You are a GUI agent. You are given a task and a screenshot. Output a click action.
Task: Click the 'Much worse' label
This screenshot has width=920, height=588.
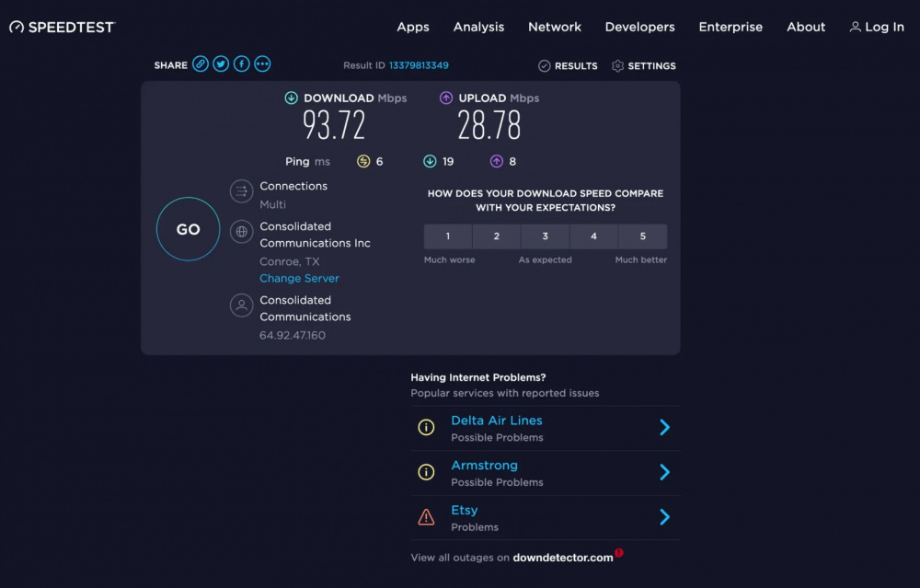click(x=450, y=259)
